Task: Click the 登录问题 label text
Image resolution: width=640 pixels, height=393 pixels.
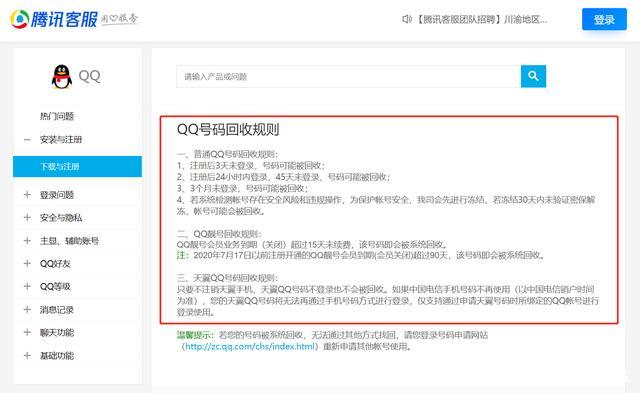Action: 57,195
